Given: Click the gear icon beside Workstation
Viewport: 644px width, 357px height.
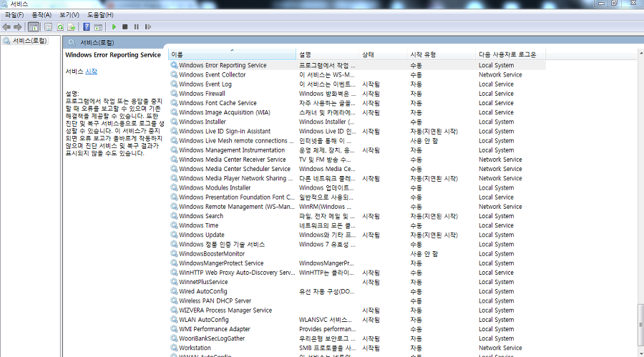Looking at the screenshot, I should click(174, 348).
